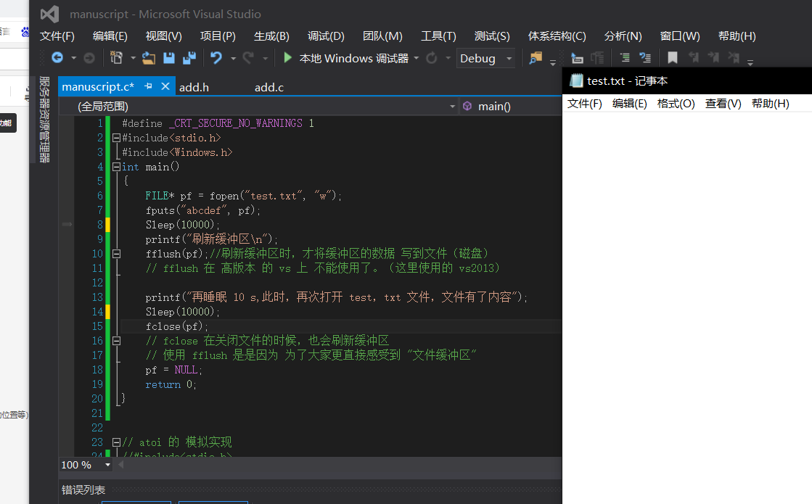Click the Save All double-floppy icon

189,58
